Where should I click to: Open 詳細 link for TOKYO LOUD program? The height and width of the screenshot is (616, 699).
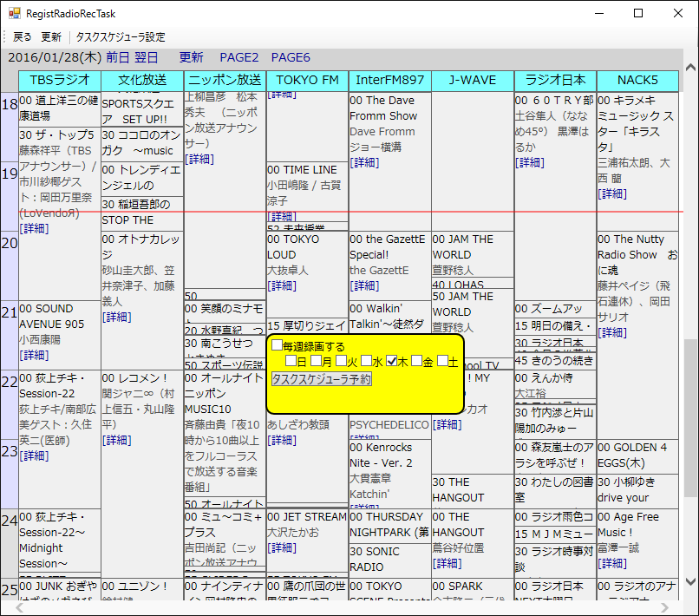(x=282, y=286)
